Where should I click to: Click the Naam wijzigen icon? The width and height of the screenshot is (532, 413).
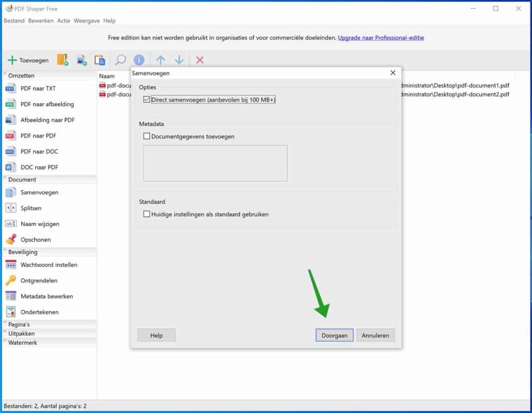(10, 224)
